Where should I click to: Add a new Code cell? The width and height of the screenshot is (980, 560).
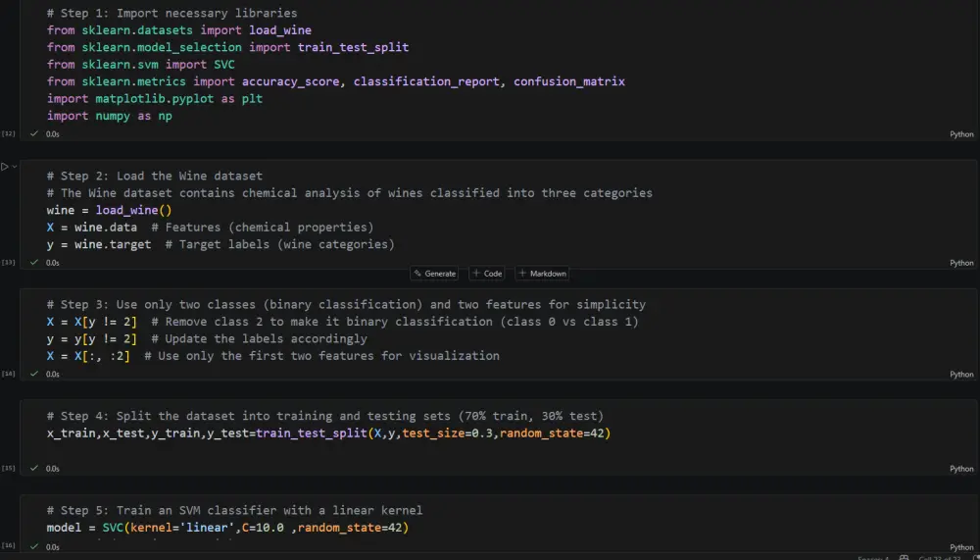(487, 274)
